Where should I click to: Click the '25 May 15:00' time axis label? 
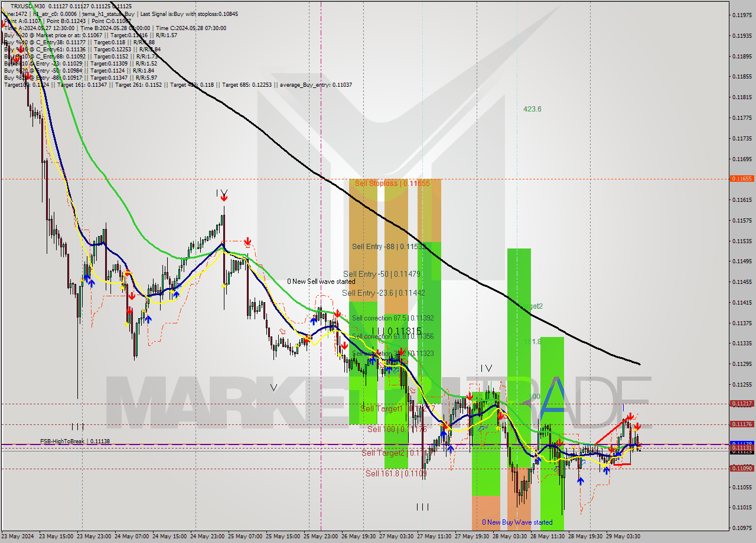pyautogui.click(x=283, y=537)
